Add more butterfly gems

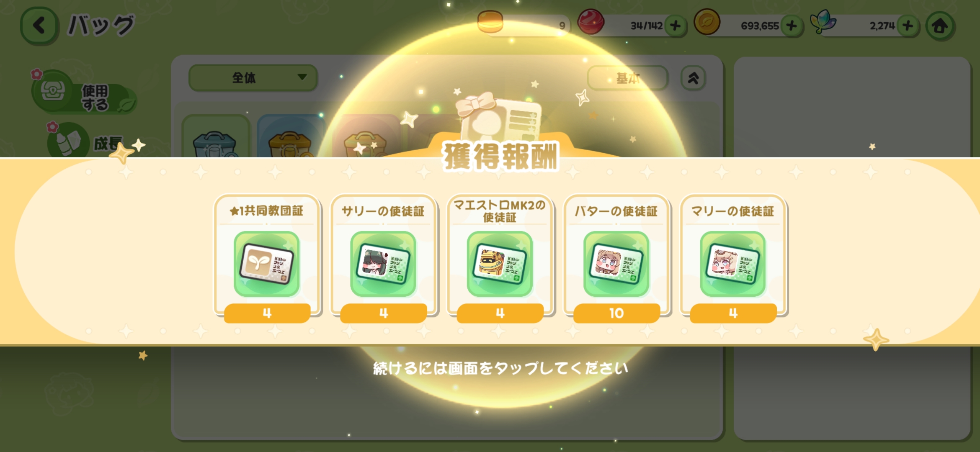point(908,26)
